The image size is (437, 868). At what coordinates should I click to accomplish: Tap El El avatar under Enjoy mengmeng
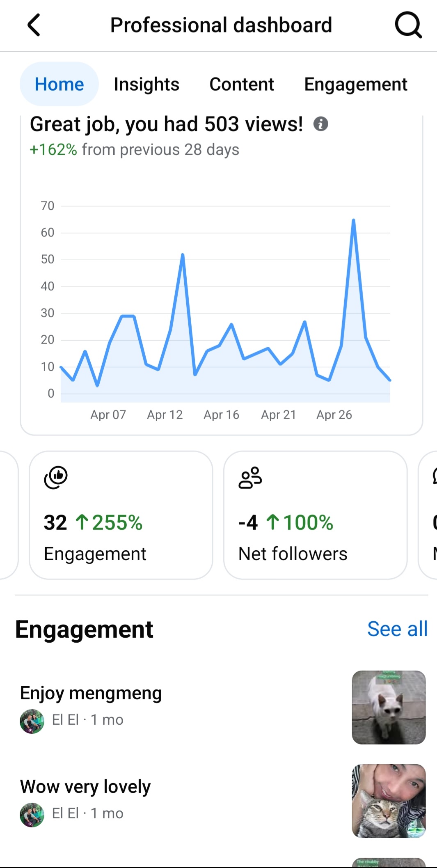pos(32,721)
